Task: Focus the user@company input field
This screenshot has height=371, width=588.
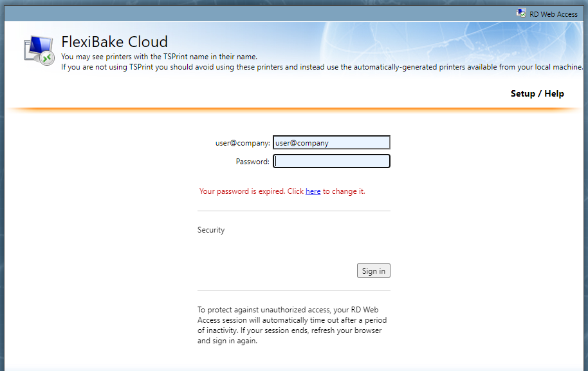Action: pyautogui.click(x=331, y=143)
